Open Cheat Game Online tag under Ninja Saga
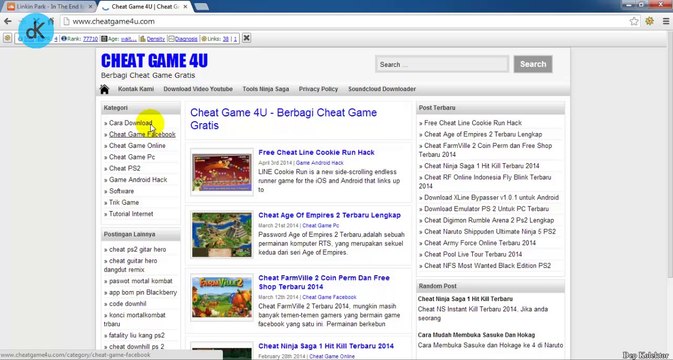 click(332, 357)
